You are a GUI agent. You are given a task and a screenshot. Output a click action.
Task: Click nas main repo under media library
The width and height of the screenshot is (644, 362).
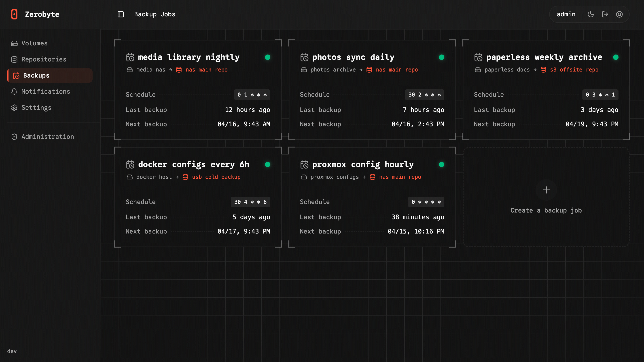(206, 70)
